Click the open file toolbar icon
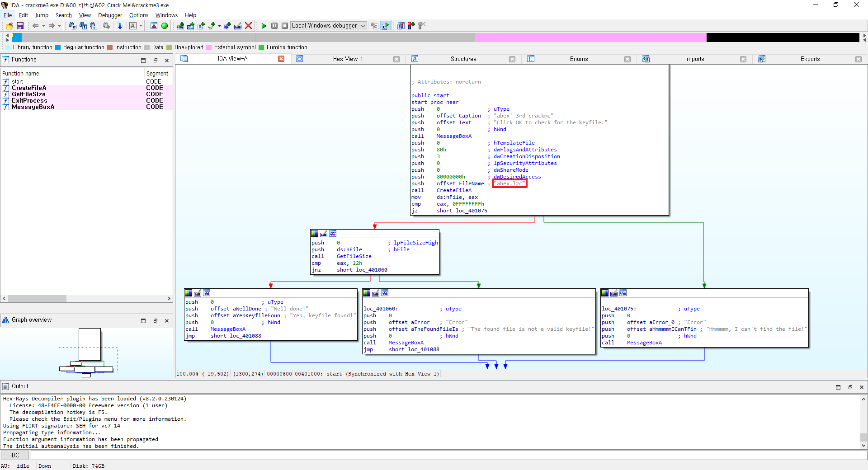This screenshot has height=470, width=868. pyautogui.click(x=9, y=26)
